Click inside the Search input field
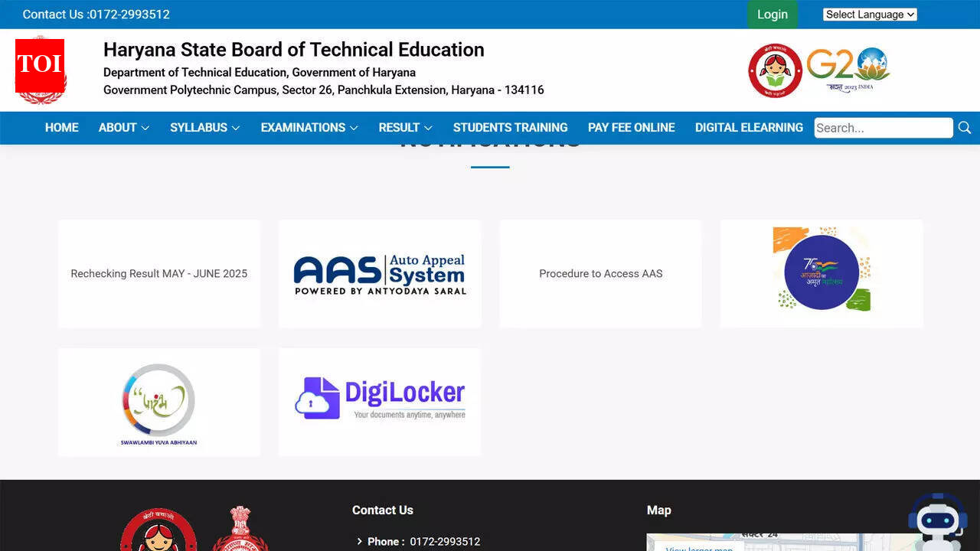This screenshot has height=551, width=980. 880,128
